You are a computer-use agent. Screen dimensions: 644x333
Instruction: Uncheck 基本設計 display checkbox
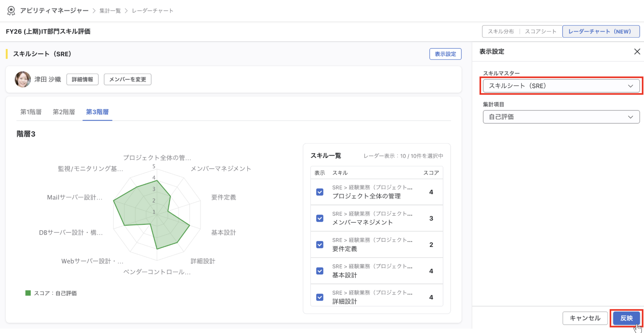pyautogui.click(x=320, y=271)
